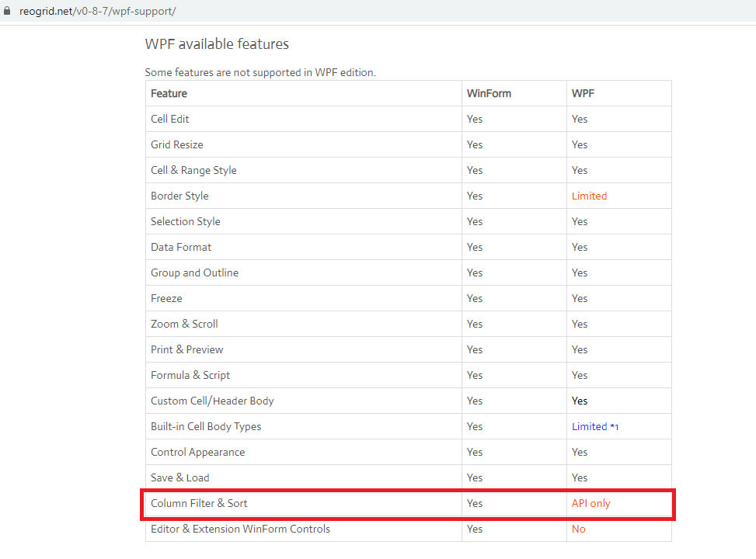This screenshot has width=756, height=559.
Task: Open the Limited *1 footnote link
Action: (x=594, y=426)
